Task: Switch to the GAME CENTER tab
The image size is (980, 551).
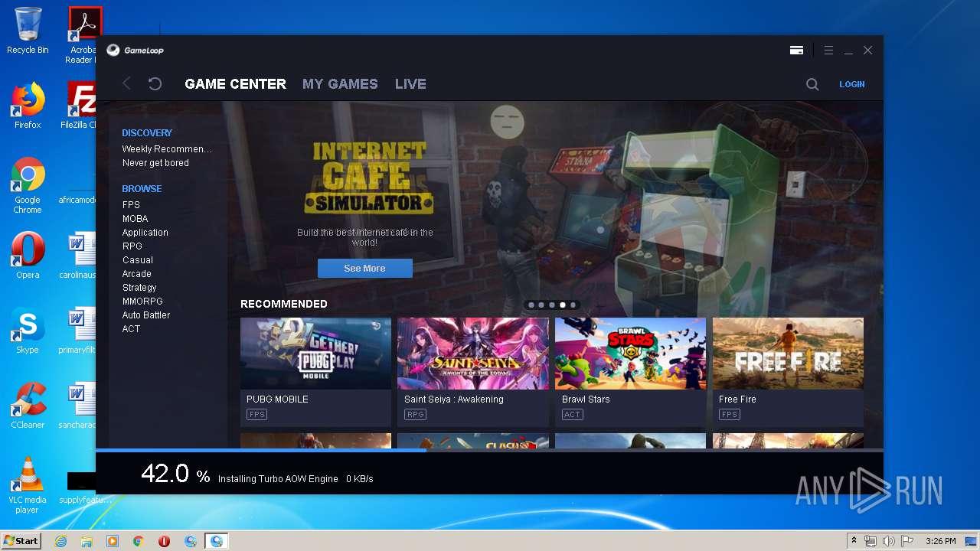Action: pyautogui.click(x=235, y=84)
